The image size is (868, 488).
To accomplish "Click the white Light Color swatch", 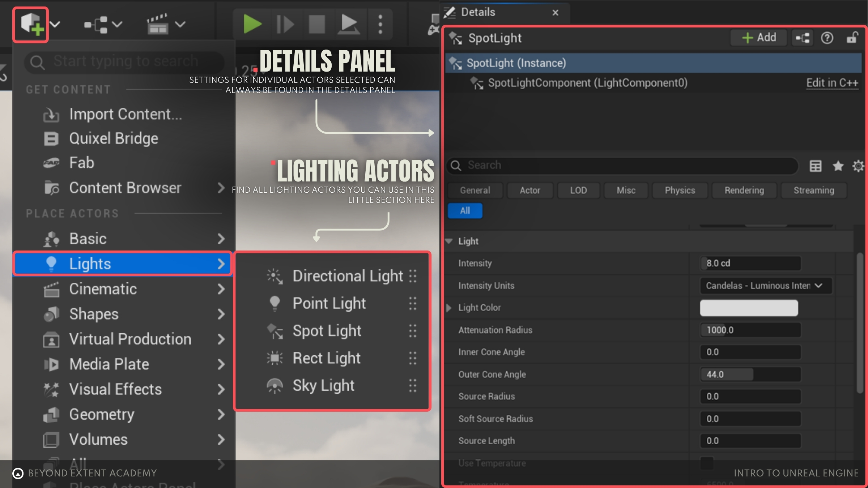I will click(x=749, y=308).
